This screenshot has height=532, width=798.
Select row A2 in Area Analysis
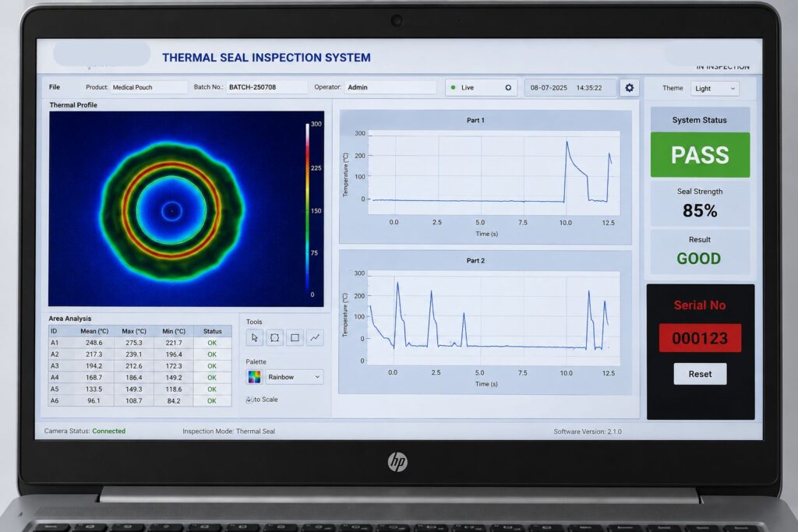click(x=140, y=354)
